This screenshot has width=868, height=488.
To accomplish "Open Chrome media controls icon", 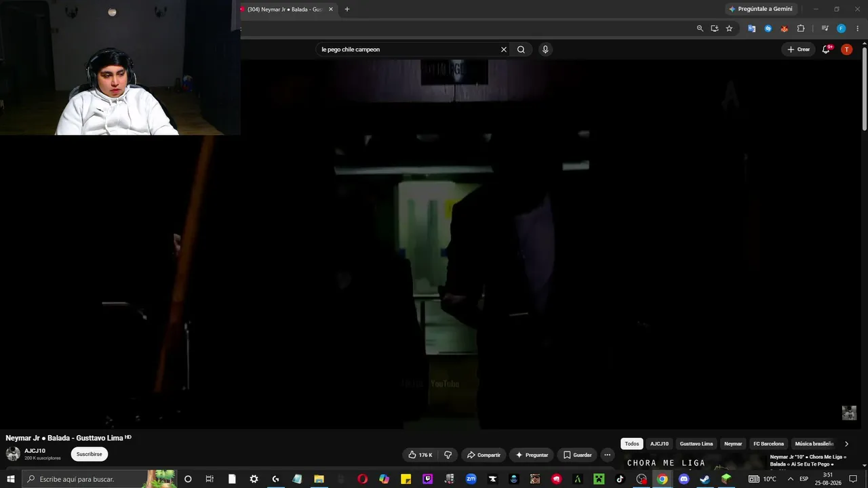I will 825,28.
